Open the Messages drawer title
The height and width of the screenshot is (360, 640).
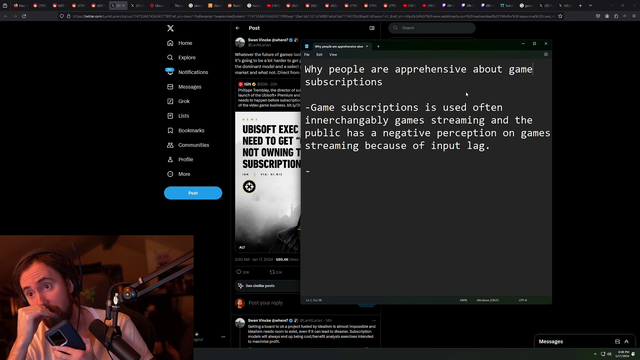point(551,342)
